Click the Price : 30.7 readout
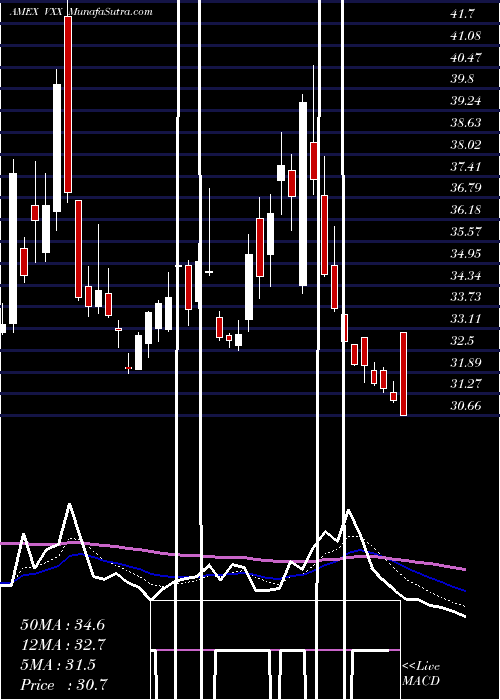Image resolution: width=500 pixels, height=700 pixels. point(63,685)
